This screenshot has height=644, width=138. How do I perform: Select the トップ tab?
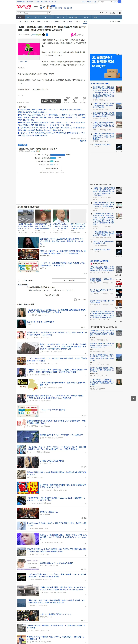[20, 17]
